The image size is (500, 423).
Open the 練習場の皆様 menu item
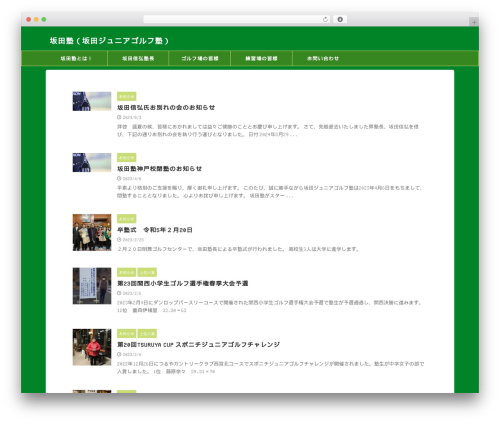point(261,58)
